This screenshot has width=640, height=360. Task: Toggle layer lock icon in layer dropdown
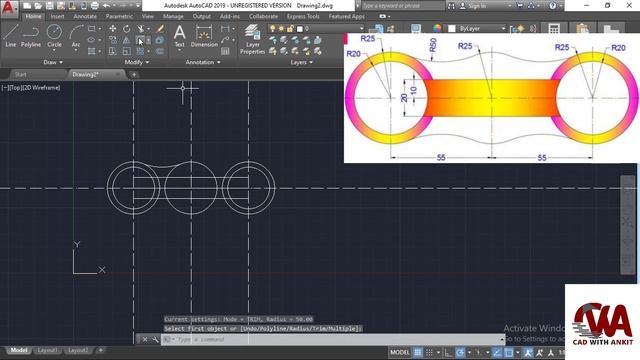click(290, 29)
